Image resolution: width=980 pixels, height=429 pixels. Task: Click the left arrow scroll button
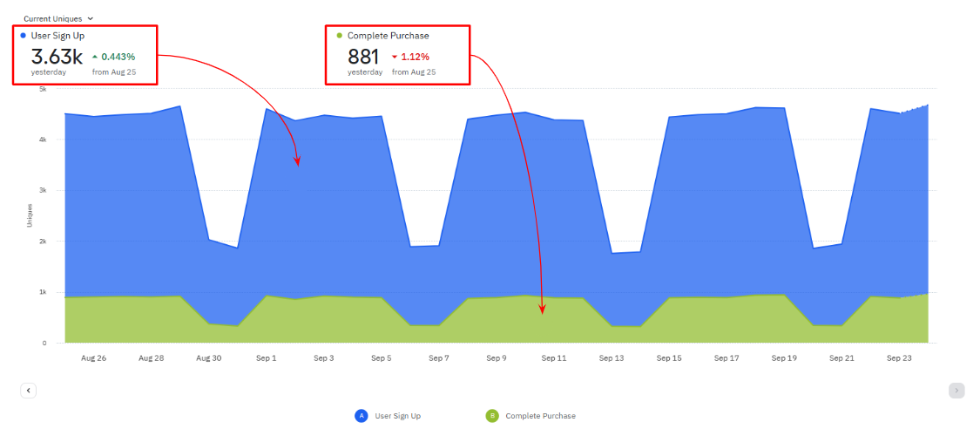click(29, 391)
